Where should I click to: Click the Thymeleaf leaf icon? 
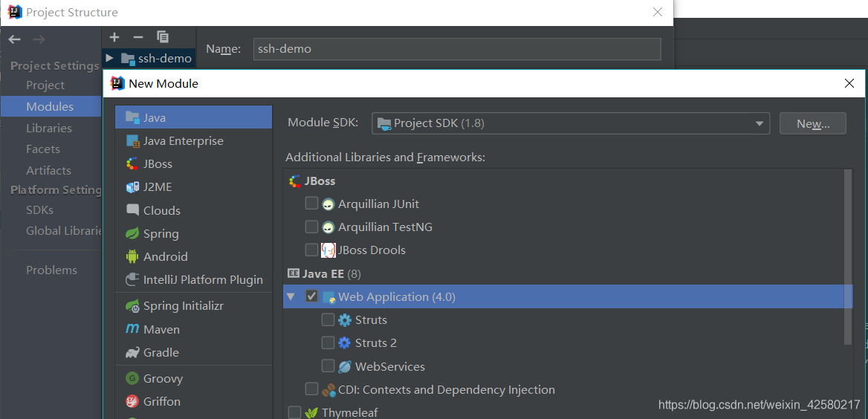pyautogui.click(x=311, y=412)
